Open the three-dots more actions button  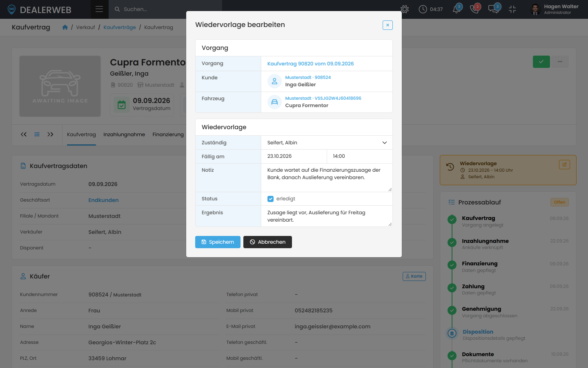[x=560, y=62]
